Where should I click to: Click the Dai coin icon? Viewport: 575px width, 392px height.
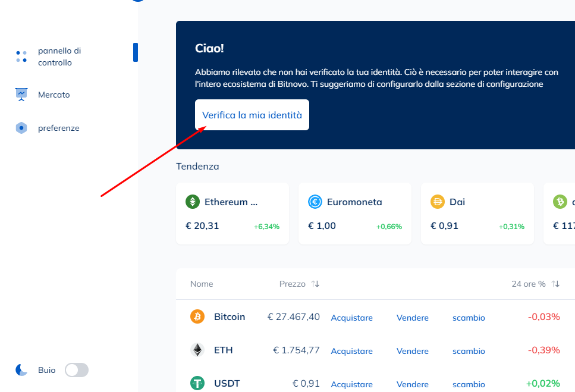point(438,202)
